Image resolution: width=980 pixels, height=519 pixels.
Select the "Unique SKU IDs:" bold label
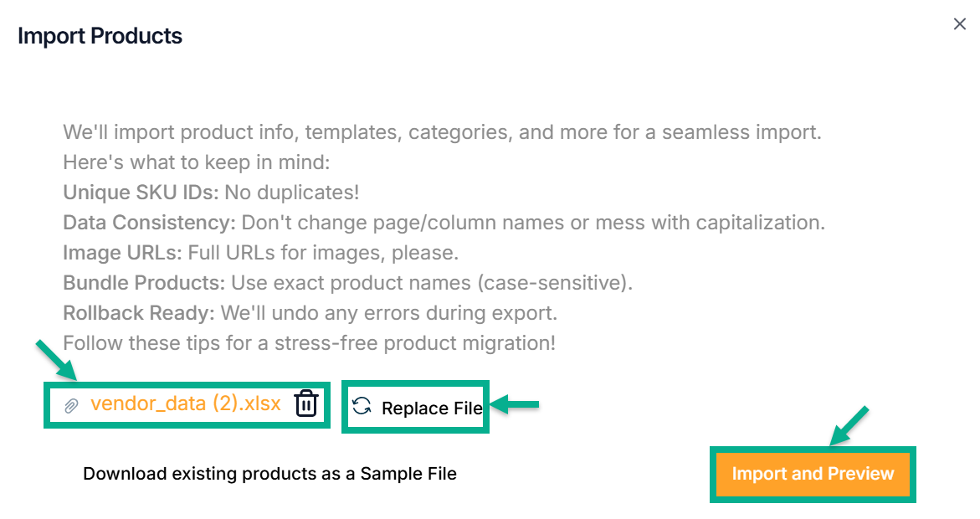click(141, 193)
